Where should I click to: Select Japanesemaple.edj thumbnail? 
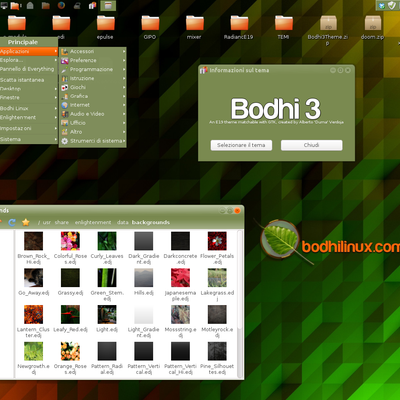[180, 278]
